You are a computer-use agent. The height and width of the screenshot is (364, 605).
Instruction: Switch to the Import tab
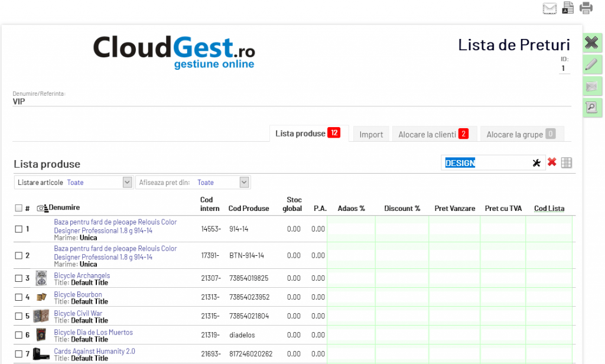371,134
